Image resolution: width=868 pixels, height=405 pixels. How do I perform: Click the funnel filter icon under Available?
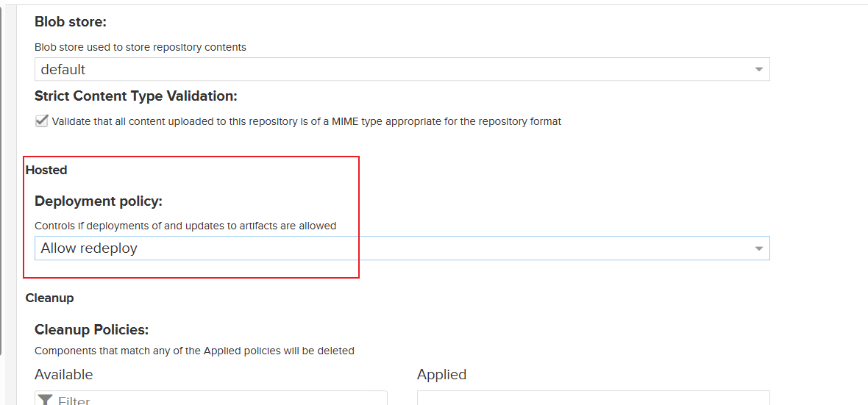(46, 400)
